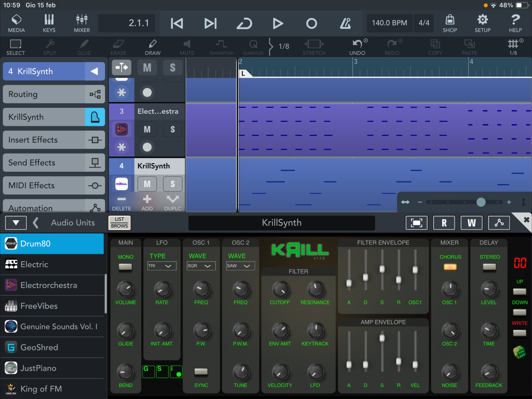This screenshot has height=399, width=532.
Task: Open the MIXER view
Action: (82, 23)
